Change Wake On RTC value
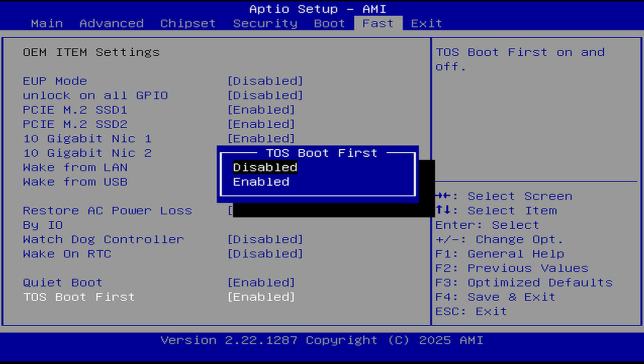The width and height of the screenshot is (644, 364). (x=265, y=254)
